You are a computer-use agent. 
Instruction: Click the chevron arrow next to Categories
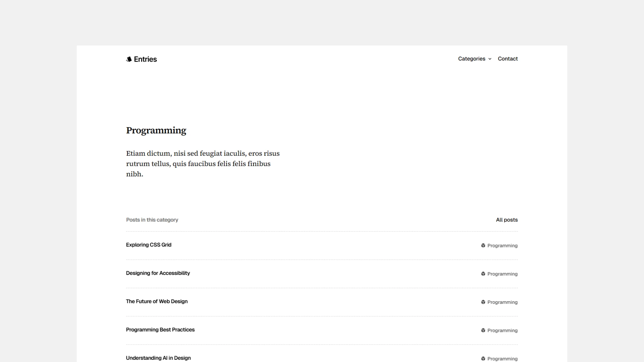click(490, 59)
